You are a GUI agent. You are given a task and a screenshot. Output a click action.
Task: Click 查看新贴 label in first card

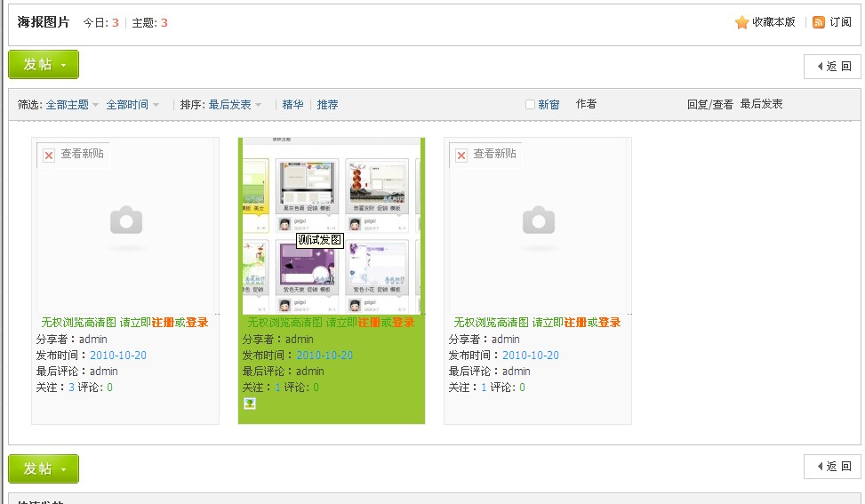tap(82, 153)
